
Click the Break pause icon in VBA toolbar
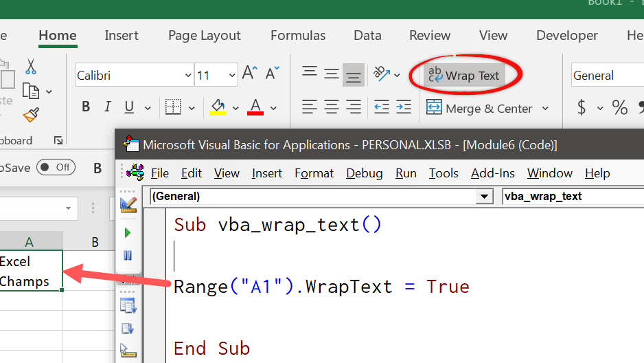click(128, 256)
